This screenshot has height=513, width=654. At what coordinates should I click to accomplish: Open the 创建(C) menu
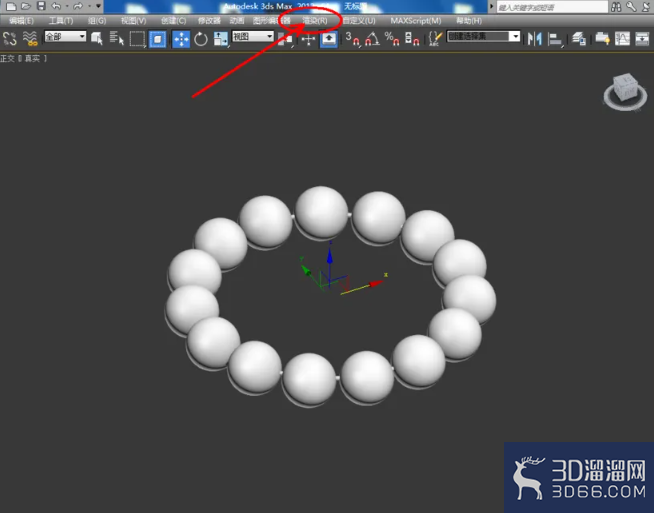pos(174,20)
